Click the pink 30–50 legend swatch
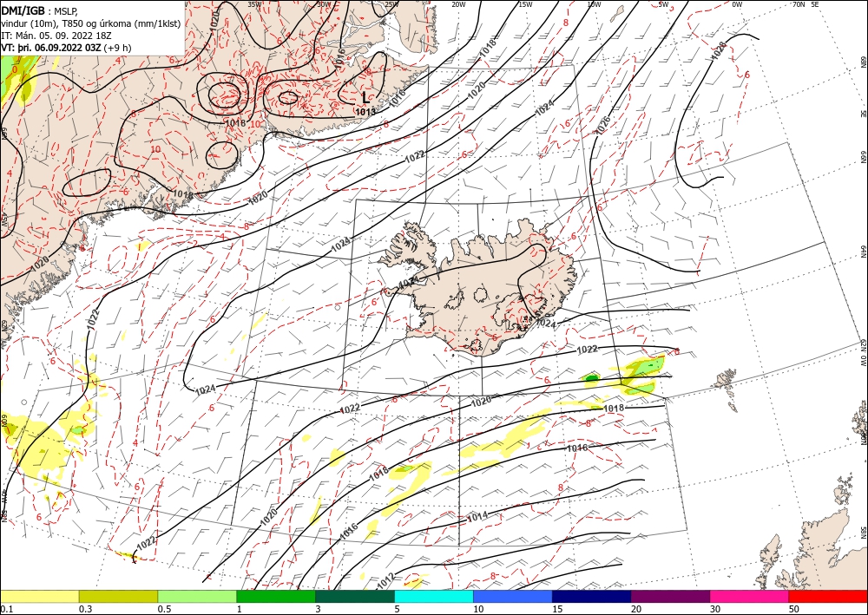Screen dimensions: 868x615 pos(750,596)
